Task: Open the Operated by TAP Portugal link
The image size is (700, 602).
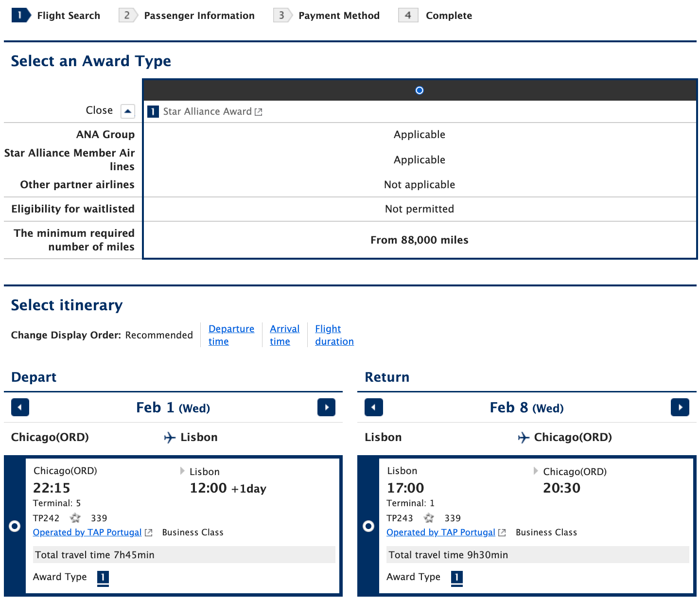Action: (87, 532)
